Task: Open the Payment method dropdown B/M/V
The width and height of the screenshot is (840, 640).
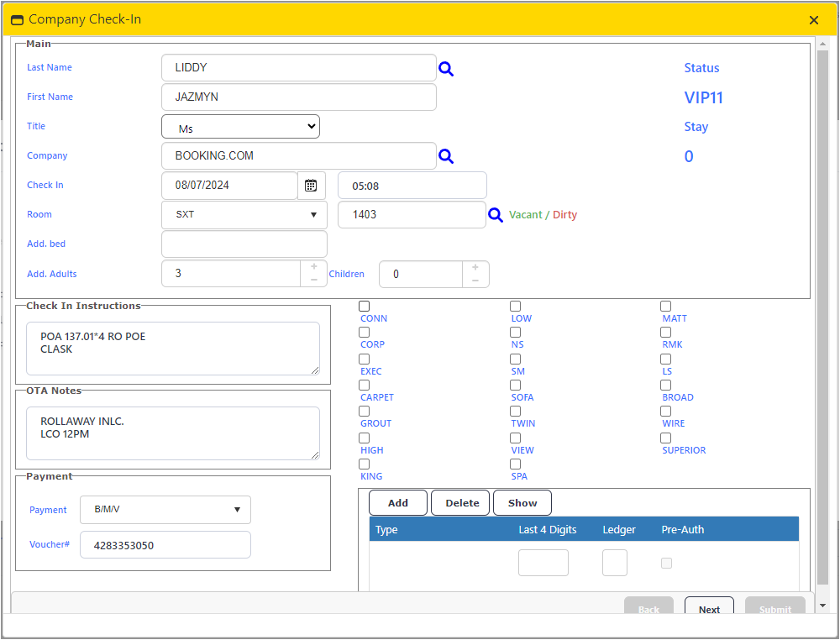Action: pyautogui.click(x=165, y=510)
